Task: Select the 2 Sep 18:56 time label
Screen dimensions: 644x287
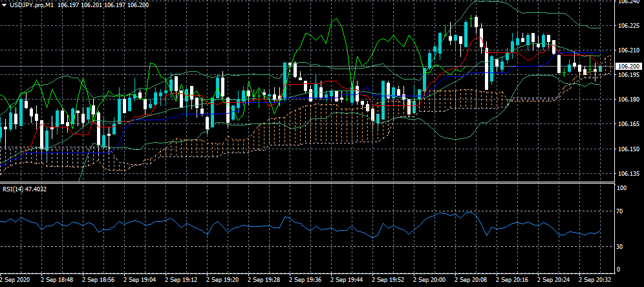Action: 98,279
